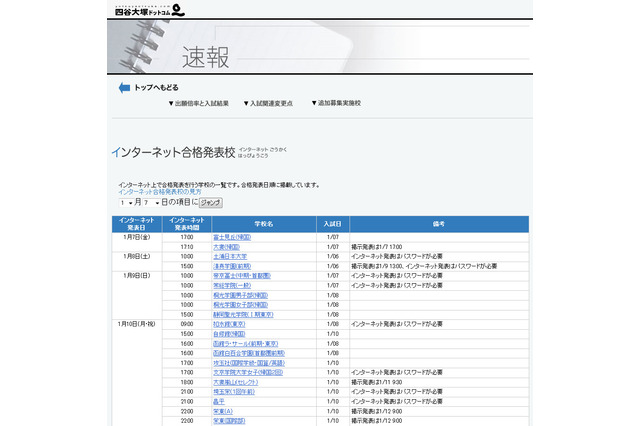Image resolution: width=640 pixels, height=426 pixels.
Task: Click the 09:00 announcement time cell
Action: point(187,324)
